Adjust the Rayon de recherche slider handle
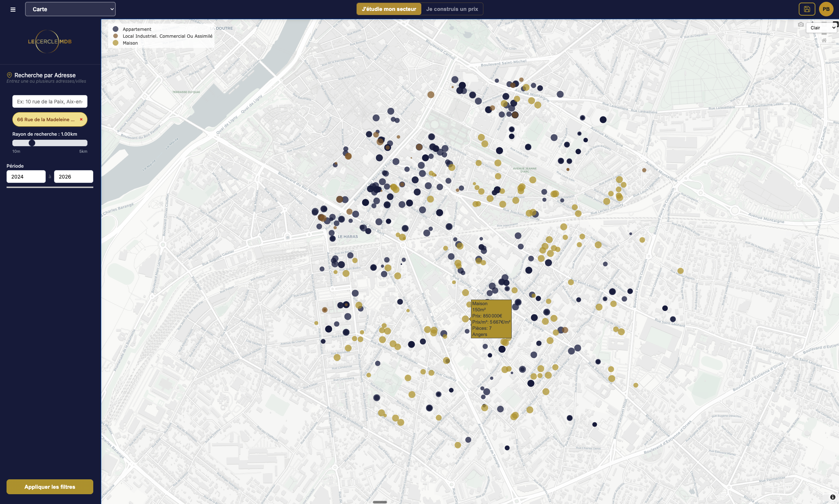 click(x=32, y=143)
